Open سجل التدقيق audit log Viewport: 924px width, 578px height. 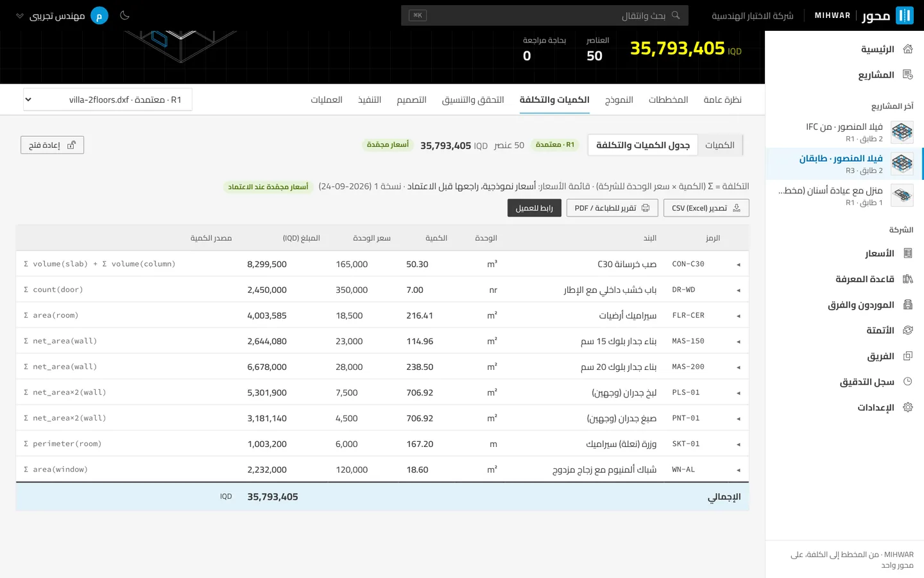click(x=844, y=382)
